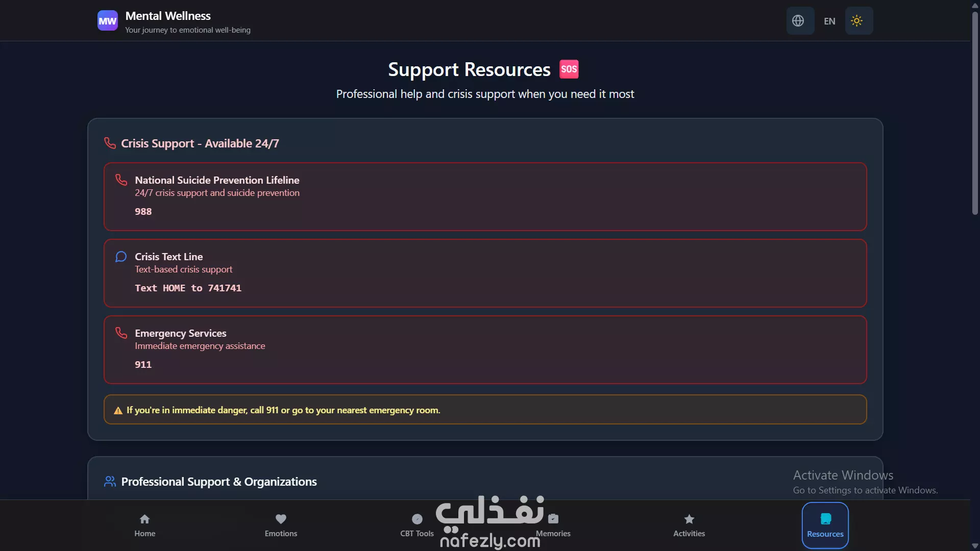Click chat bubble icon on Crisis Text Line
The height and width of the screenshot is (551, 980).
(121, 256)
